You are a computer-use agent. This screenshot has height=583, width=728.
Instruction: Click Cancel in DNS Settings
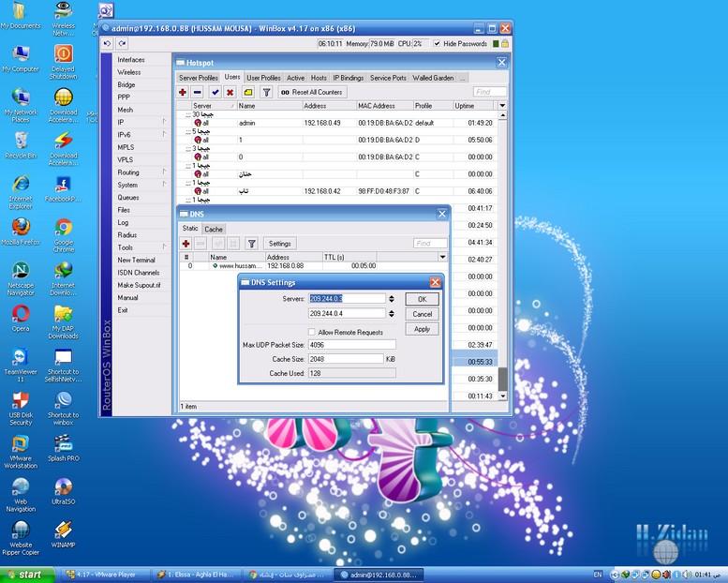[422, 314]
